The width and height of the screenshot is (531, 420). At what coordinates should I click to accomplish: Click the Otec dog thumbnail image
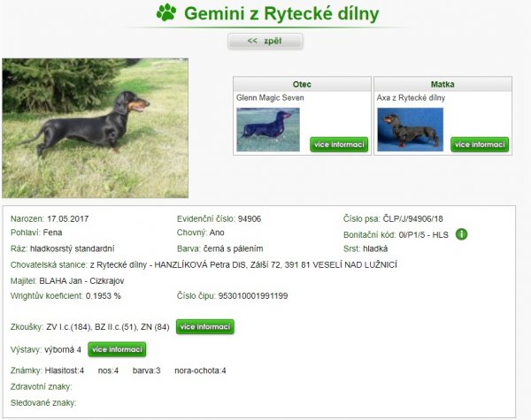click(x=268, y=129)
